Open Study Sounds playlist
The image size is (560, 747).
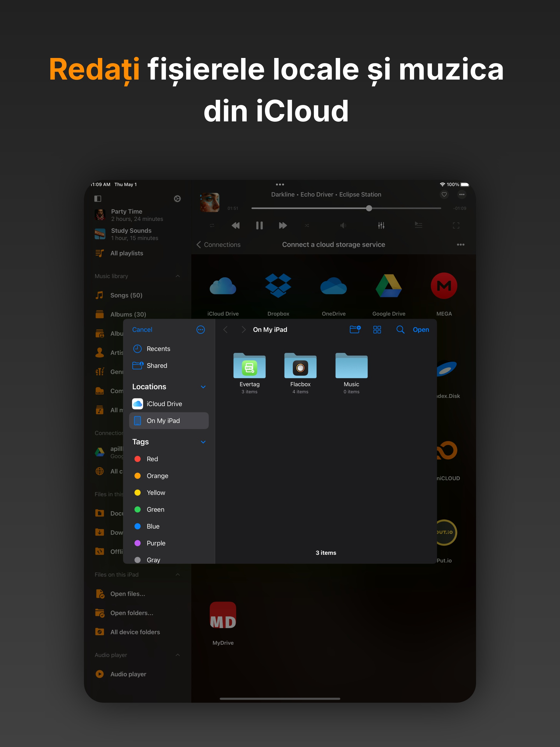coord(137,234)
